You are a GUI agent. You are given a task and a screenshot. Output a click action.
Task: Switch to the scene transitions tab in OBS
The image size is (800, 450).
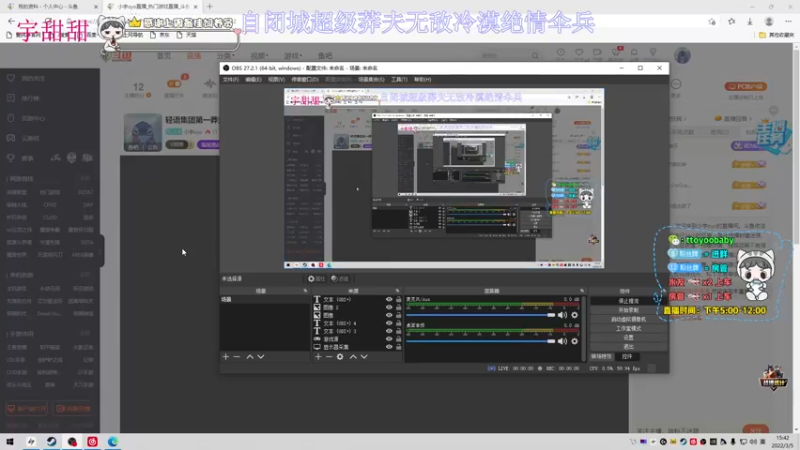[602, 357]
